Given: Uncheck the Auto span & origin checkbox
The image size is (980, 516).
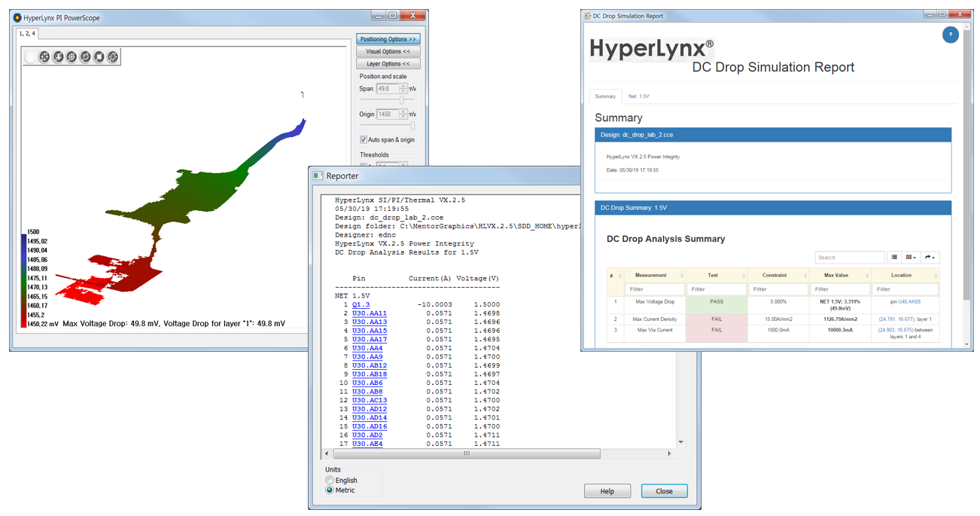Looking at the screenshot, I should coord(364,140).
